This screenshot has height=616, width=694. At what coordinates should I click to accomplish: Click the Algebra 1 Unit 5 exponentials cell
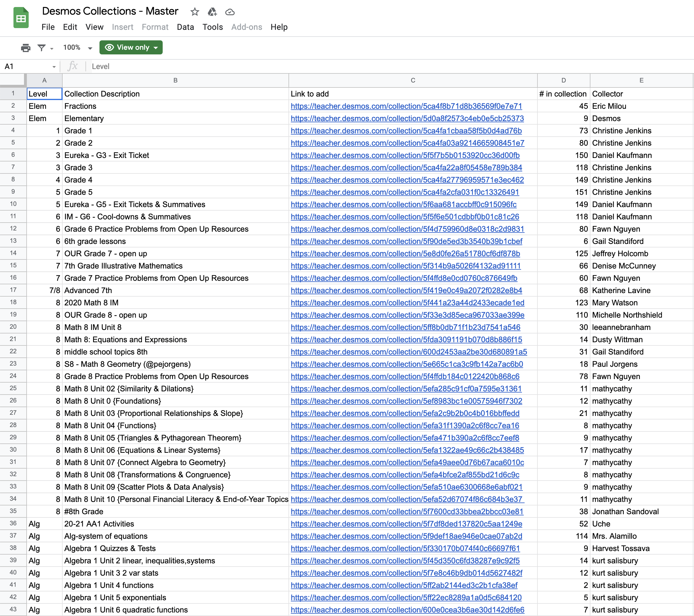[x=176, y=598]
